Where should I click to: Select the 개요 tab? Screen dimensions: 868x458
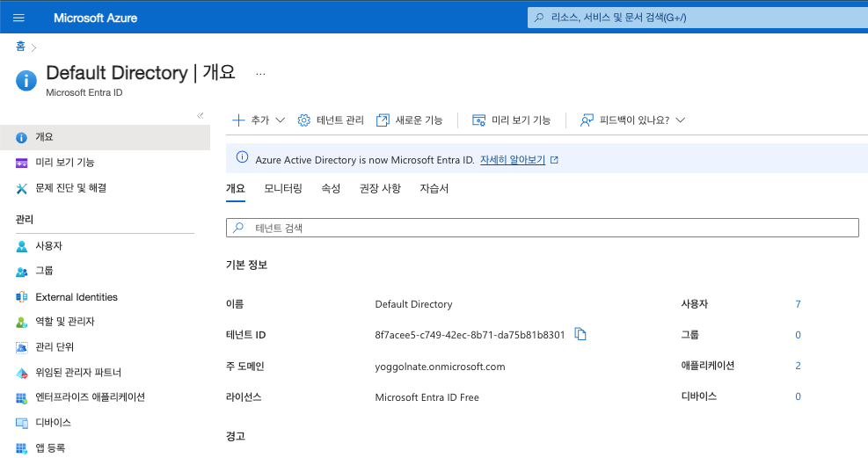(x=236, y=189)
